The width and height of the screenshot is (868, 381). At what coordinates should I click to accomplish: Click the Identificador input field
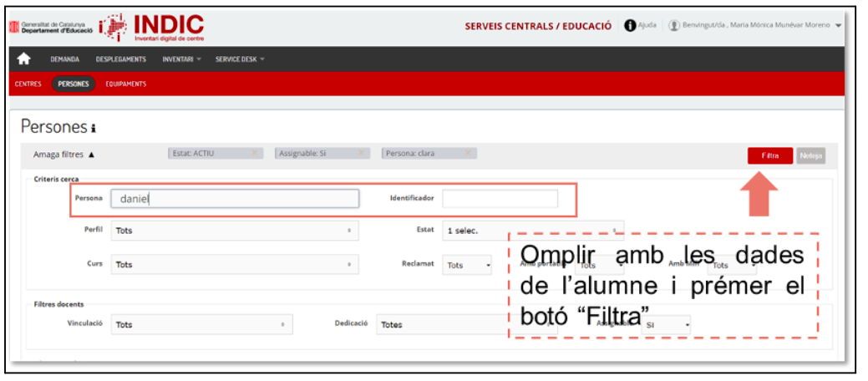tap(500, 199)
